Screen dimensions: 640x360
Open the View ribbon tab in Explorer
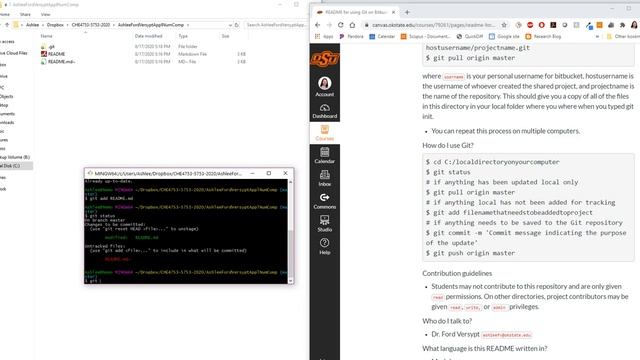45,14
